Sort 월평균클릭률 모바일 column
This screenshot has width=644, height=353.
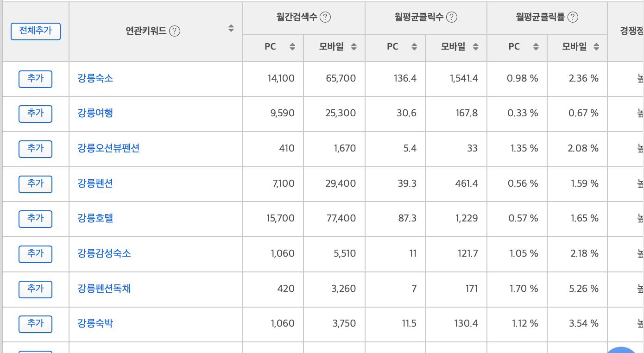pyautogui.click(x=597, y=47)
